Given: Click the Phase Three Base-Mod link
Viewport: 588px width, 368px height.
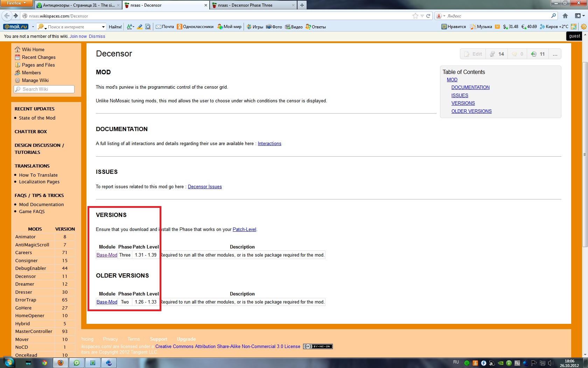Looking at the screenshot, I should [107, 255].
